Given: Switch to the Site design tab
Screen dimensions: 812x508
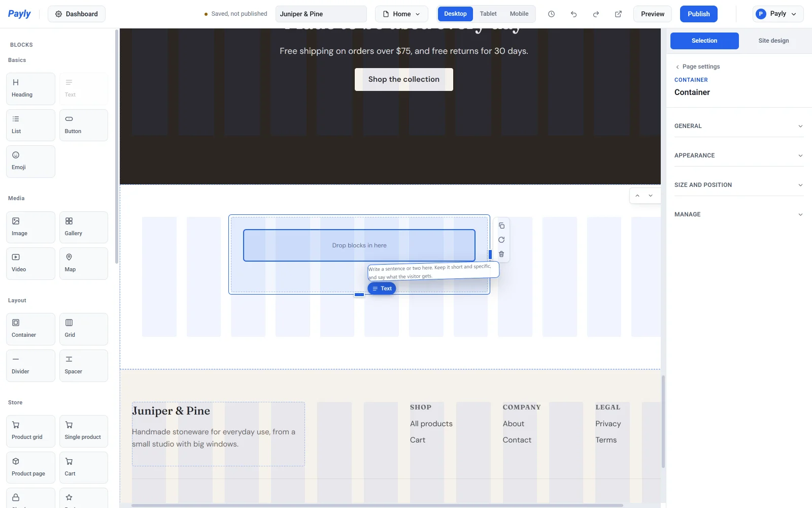Looking at the screenshot, I should [773, 41].
